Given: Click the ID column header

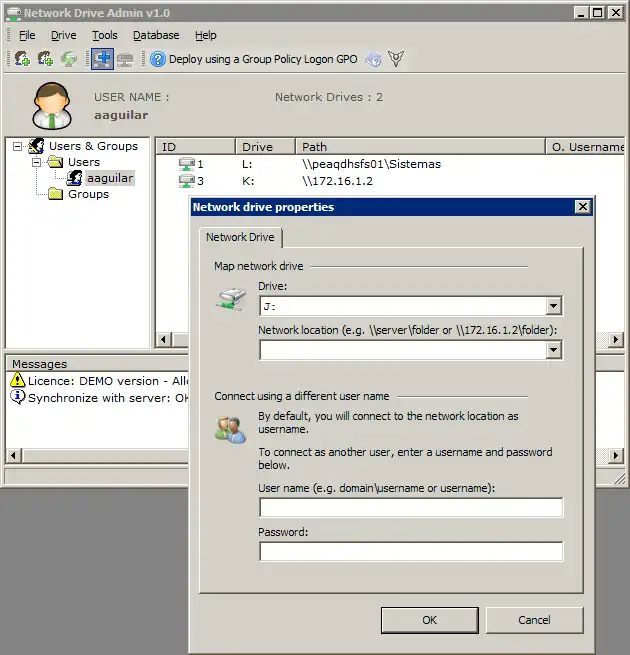Looking at the screenshot, I should [196, 147].
